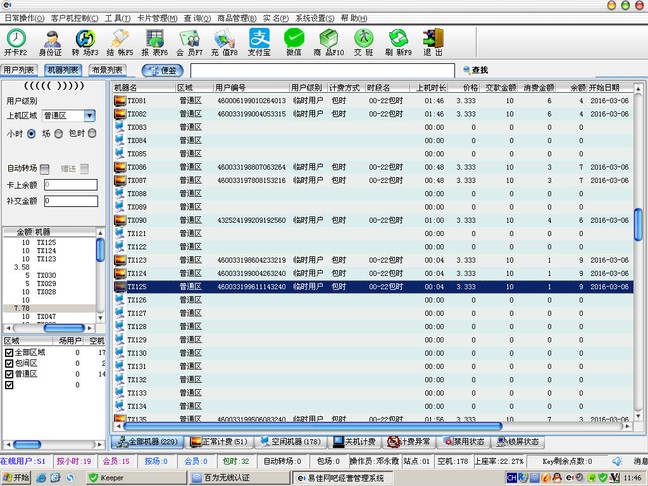Show 正常计费 (51) filter tab
This screenshot has width=648, height=486.
pos(219,442)
